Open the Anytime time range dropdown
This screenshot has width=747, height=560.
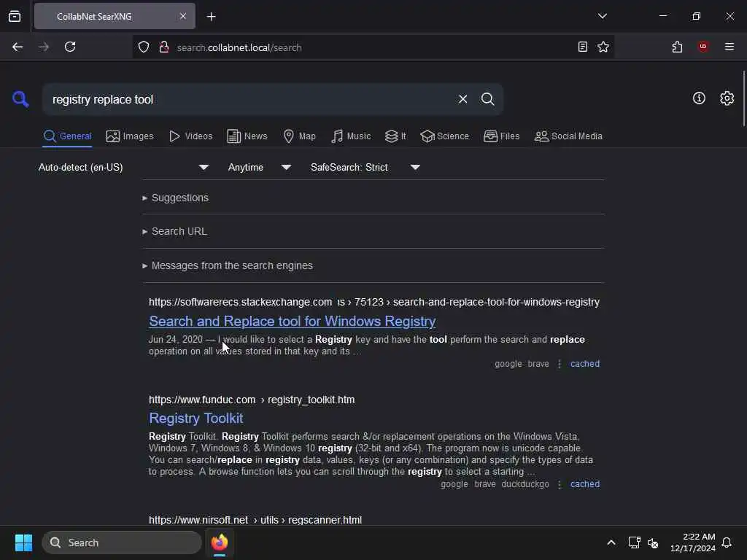click(x=260, y=167)
